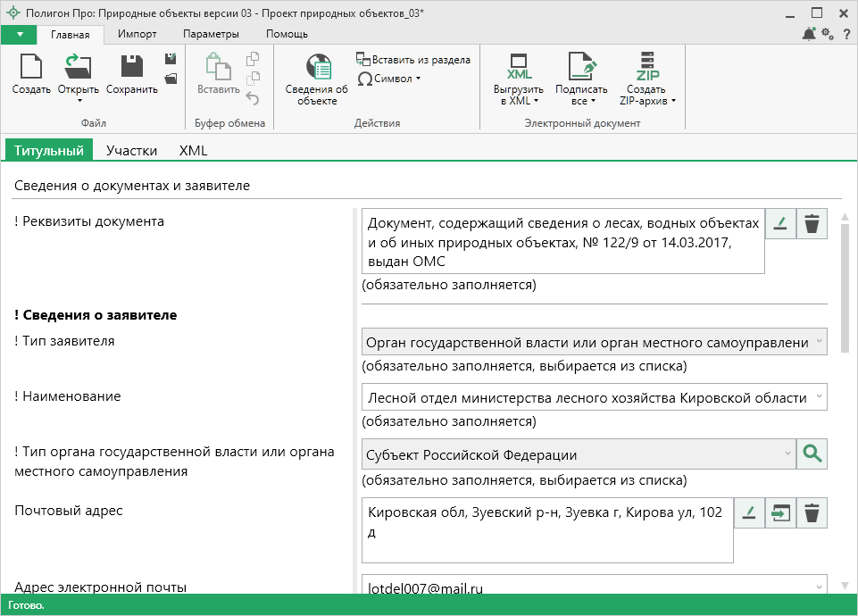The image size is (858, 616).
Task: Click magnifier search icon beside Субъект Российской Федерации
Action: coord(812,454)
